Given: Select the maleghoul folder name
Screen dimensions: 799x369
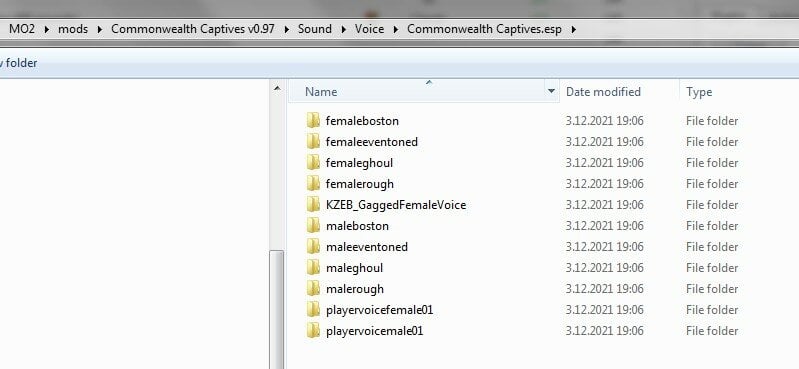Looking at the screenshot, I should pos(354,268).
